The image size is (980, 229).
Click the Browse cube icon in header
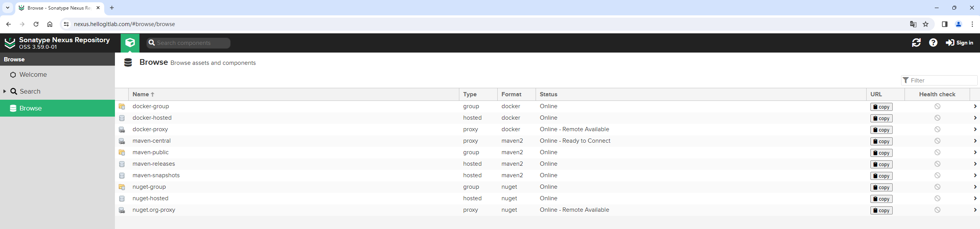(130, 43)
